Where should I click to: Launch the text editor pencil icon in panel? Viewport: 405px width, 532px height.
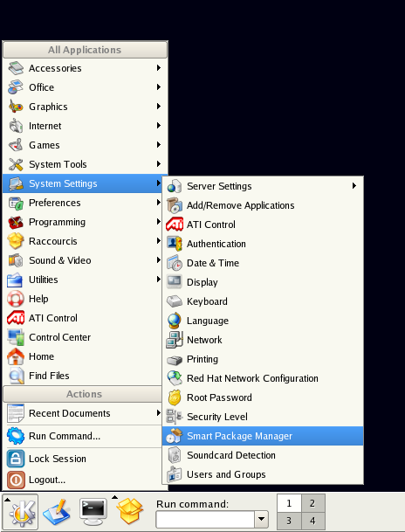click(57, 512)
